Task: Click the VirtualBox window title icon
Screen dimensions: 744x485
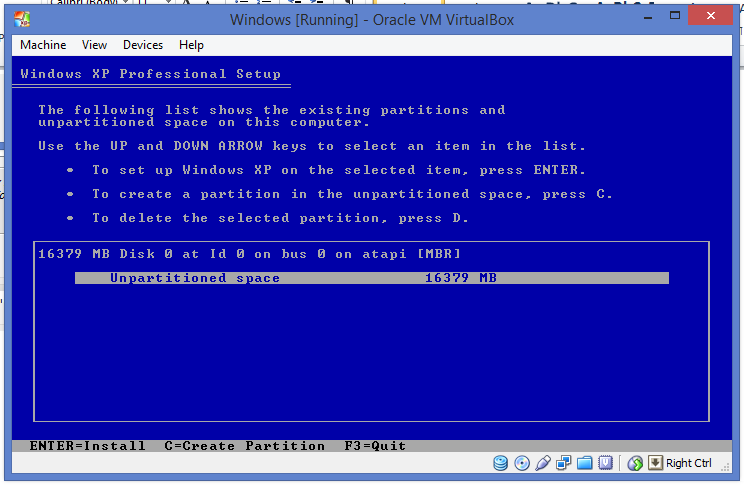Action: click(22, 19)
